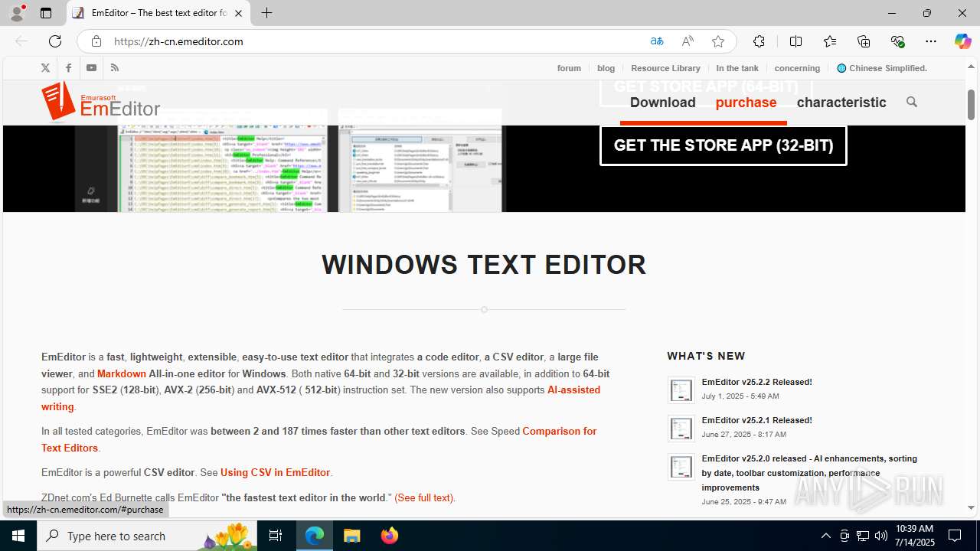Open the concerning menu item
980x551 pixels.
click(x=797, y=68)
